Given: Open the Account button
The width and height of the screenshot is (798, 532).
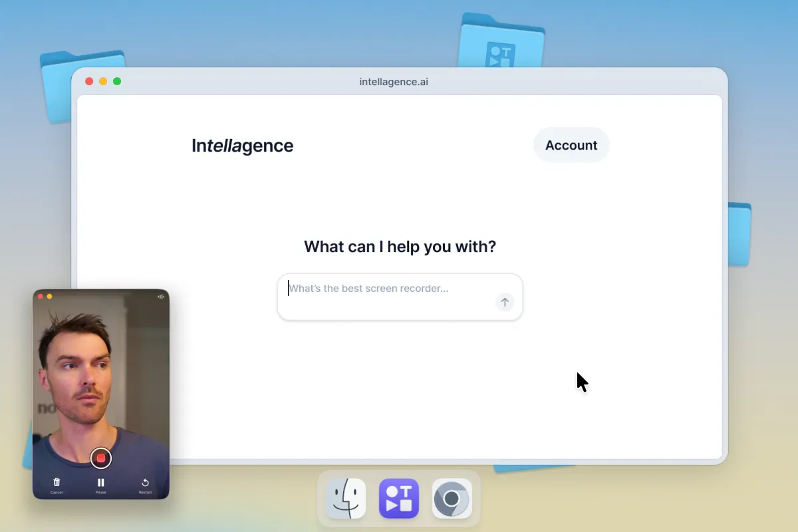Looking at the screenshot, I should tap(571, 145).
